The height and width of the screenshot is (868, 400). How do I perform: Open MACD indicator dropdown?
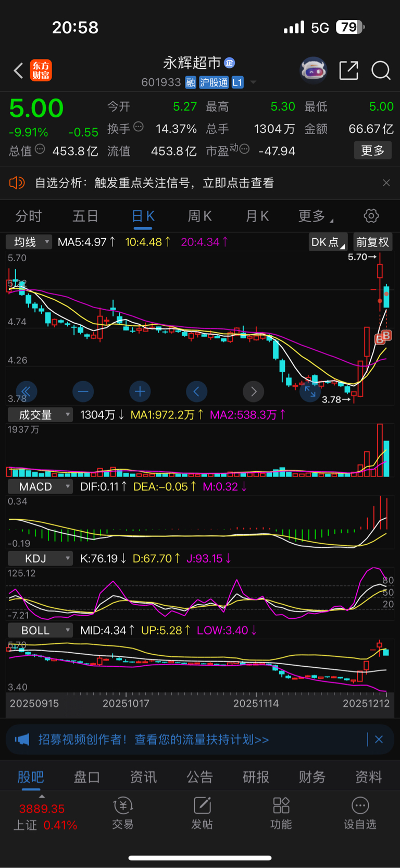click(40, 487)
